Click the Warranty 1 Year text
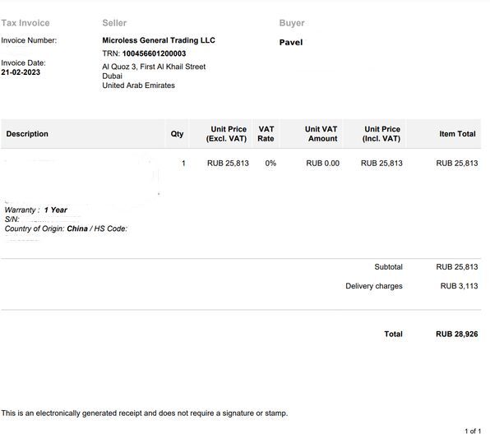 (36, 210)
